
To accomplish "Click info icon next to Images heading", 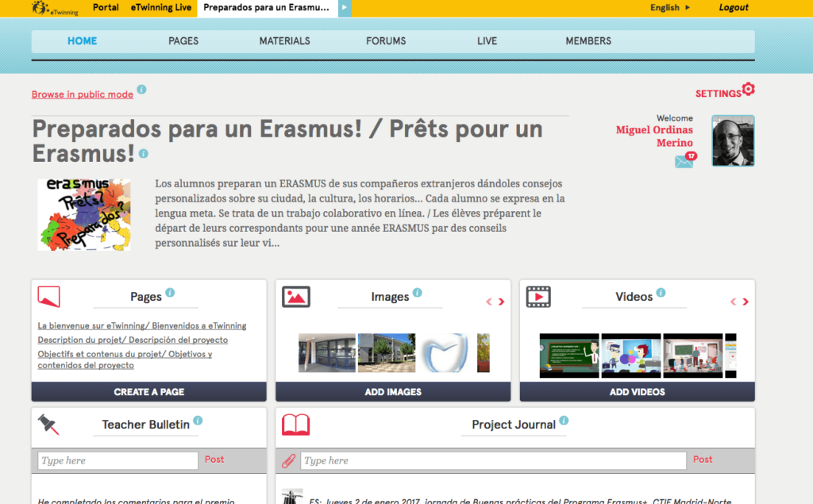I will [x=418, y=292].
